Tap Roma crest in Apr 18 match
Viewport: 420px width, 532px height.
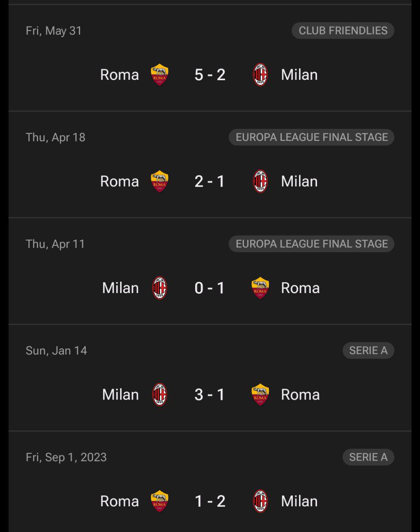[160, 181]
